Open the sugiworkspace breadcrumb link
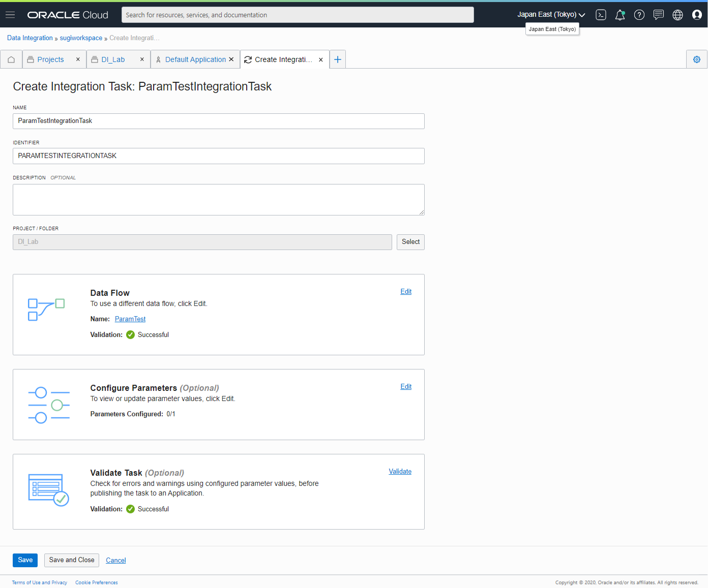 [81, 38]
